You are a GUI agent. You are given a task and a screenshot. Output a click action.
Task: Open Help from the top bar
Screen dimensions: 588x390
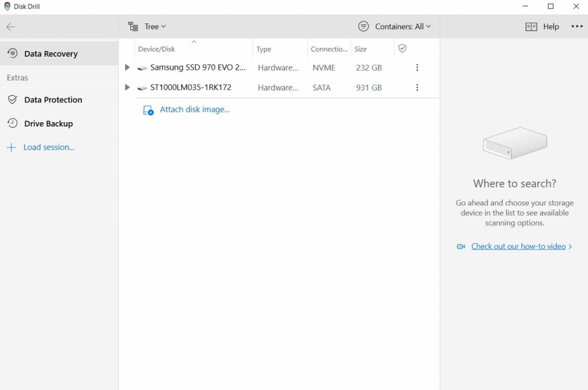551,26
